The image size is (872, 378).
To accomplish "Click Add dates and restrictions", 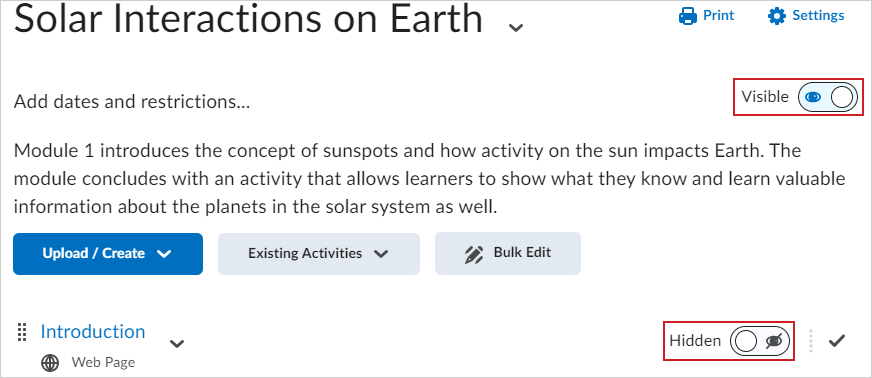I will [132, 102].
